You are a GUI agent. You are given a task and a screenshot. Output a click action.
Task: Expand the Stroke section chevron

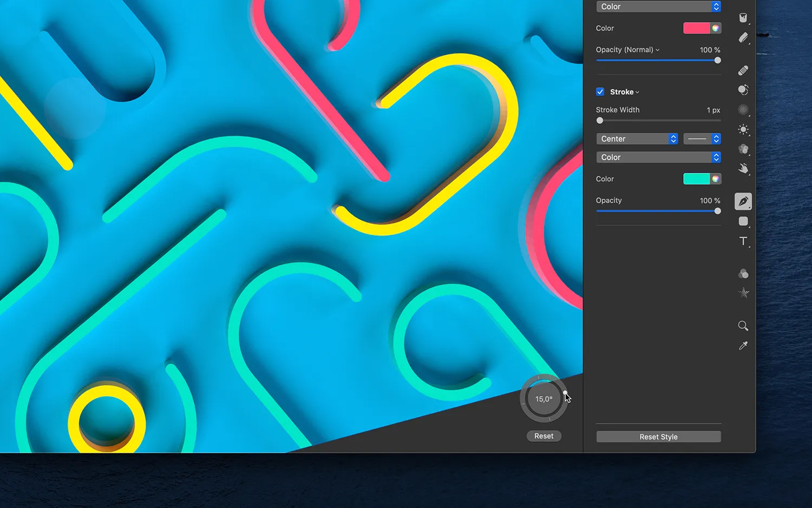(x=637, y=92)
